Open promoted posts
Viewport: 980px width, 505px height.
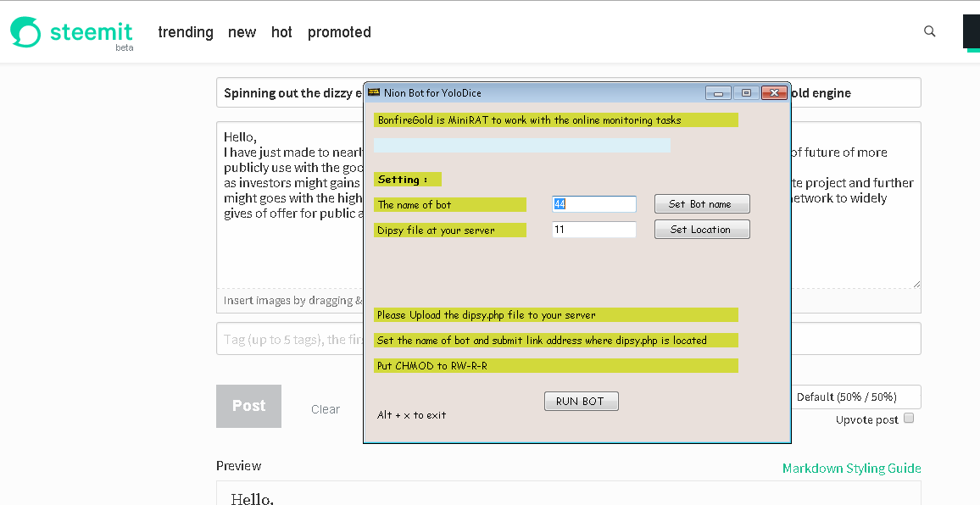339,32
